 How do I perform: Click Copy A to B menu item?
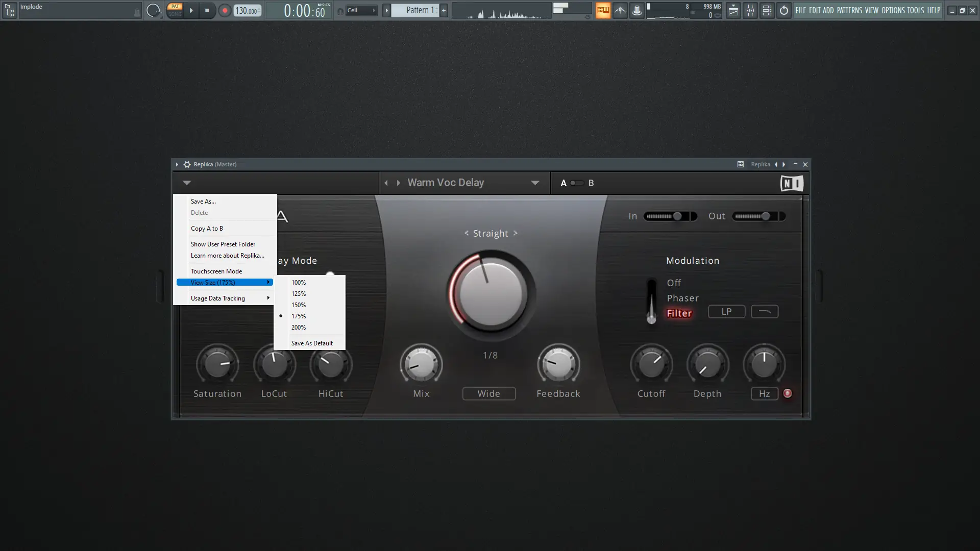point(207,229)
